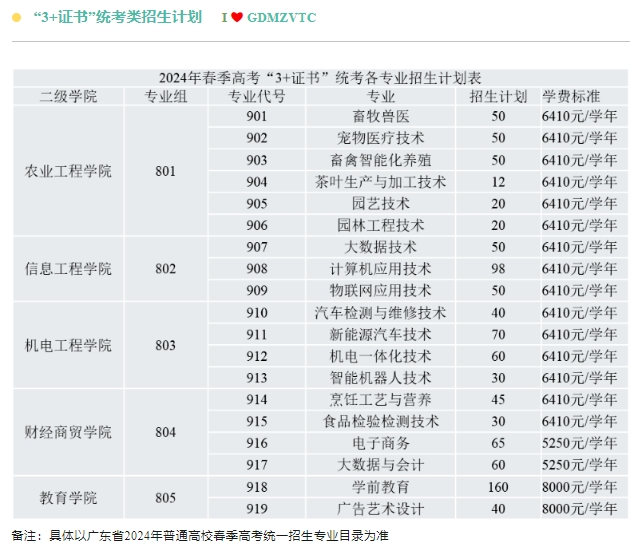The image size is (640, 554).
Task: Select the major 电子商务
Action: click(x=381, y=443)
